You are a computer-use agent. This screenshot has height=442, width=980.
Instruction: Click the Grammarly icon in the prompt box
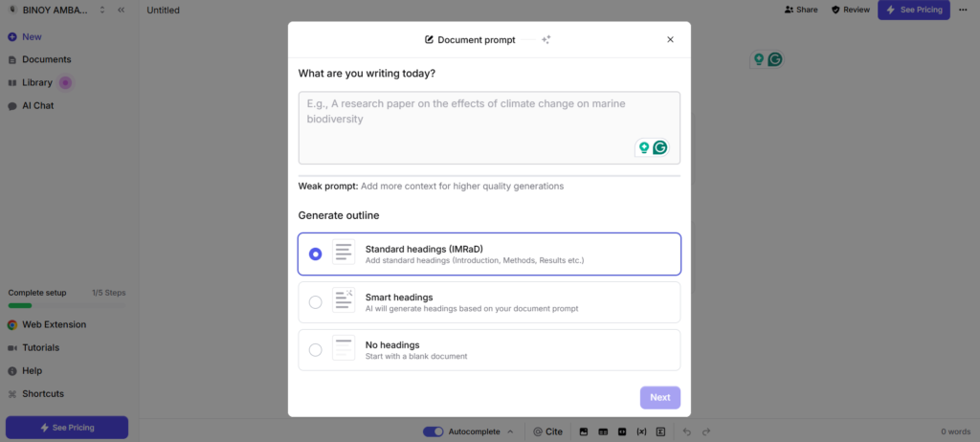(659, 147)
